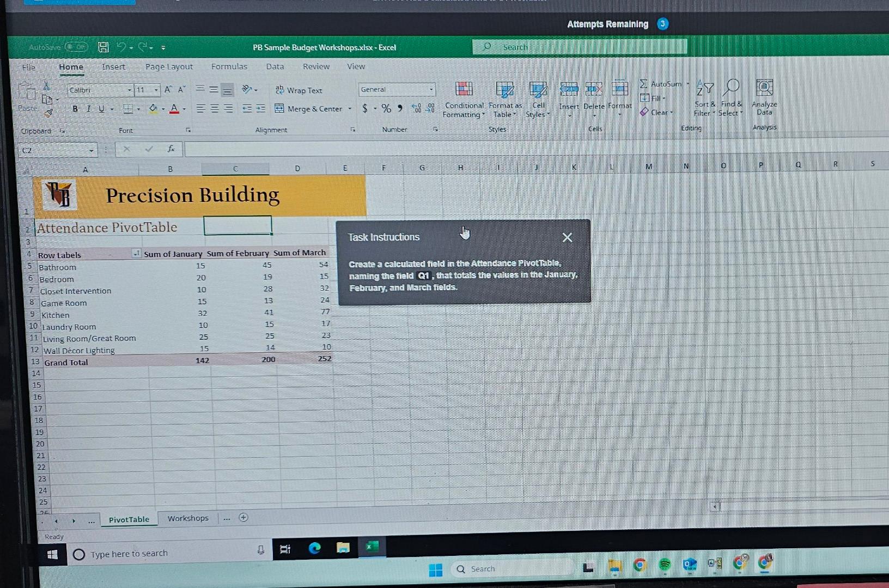Toggle underline formatting
This screenshot has width=889, height=588.
coord(101,108)
